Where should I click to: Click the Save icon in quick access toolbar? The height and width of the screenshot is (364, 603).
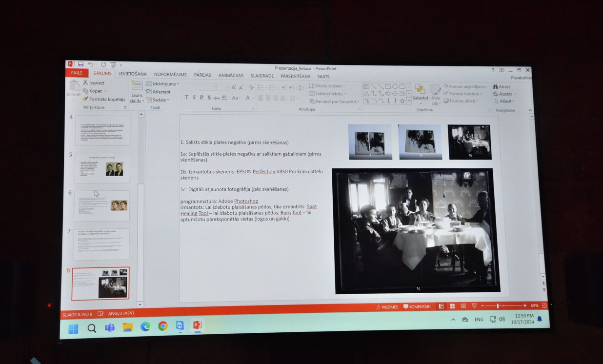click(80, 64)
